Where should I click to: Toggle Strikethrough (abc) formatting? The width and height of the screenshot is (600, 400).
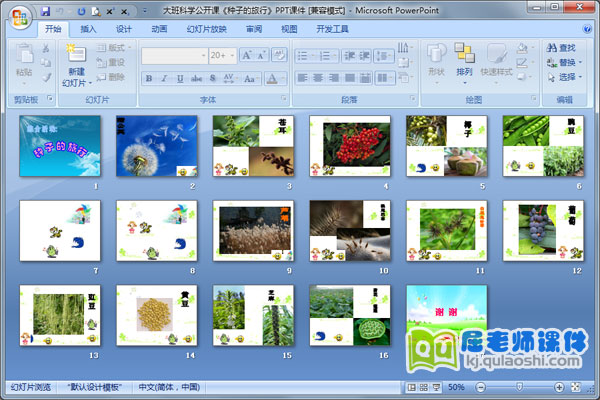(196, 78)
